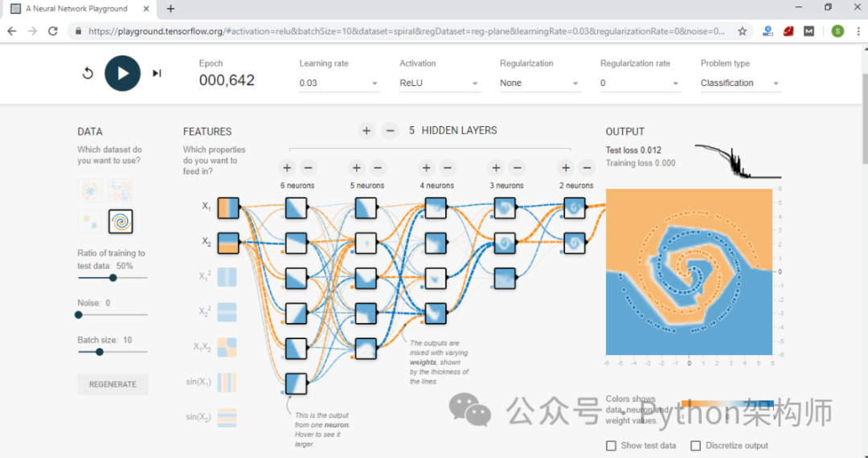Remove a neuron from 4-neuron layer

[448, 168]
